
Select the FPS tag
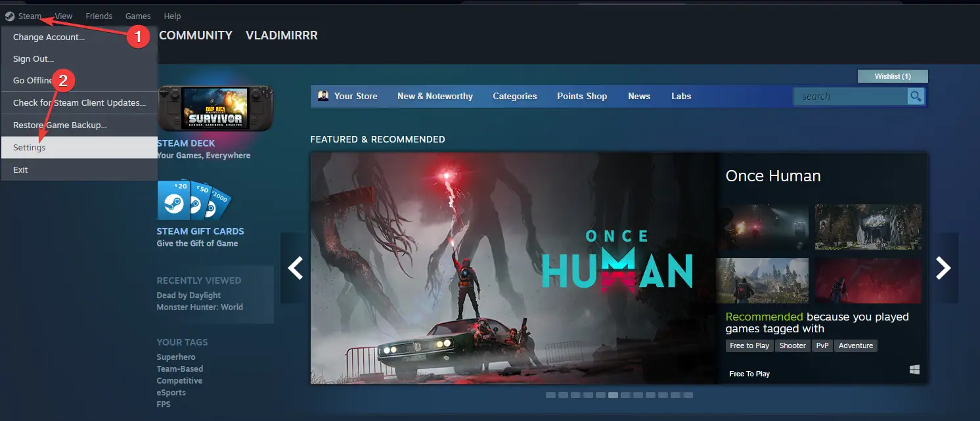164,405
